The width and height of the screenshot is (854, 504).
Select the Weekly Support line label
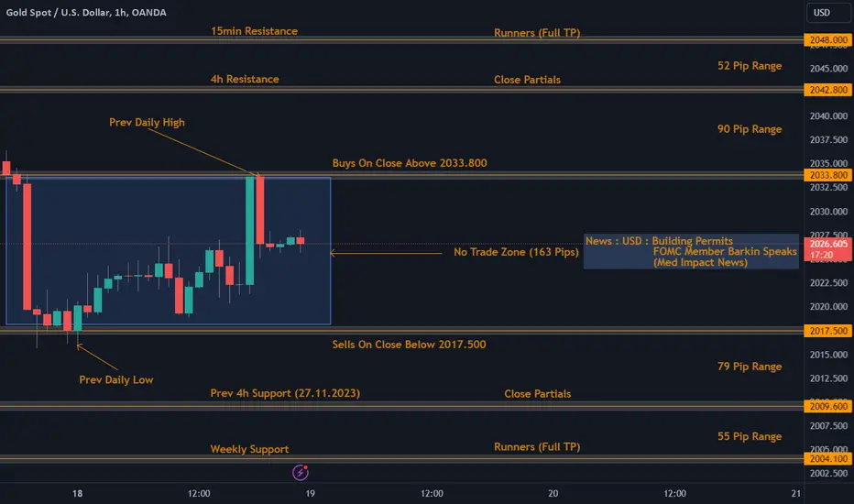(249, 449)
